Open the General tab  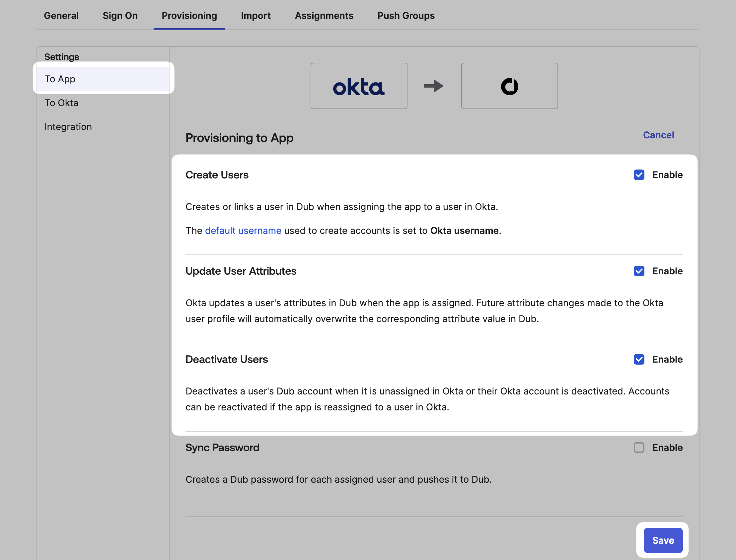[61, 16]
